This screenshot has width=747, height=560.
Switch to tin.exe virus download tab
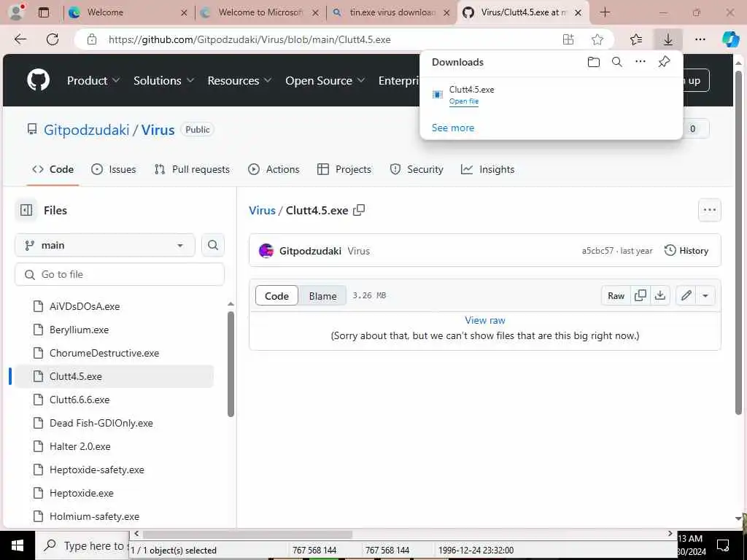pyautogui.click(x=391, y=12)
